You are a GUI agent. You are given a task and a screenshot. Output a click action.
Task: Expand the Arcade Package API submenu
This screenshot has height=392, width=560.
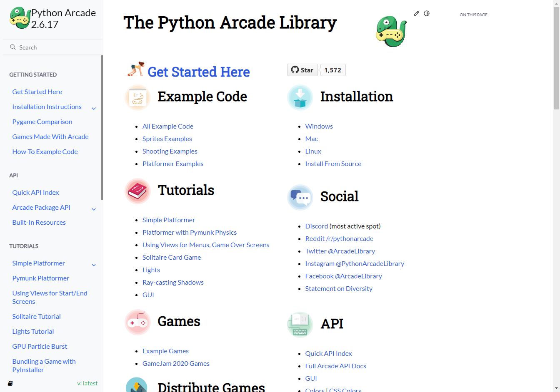tap(94, 209)
